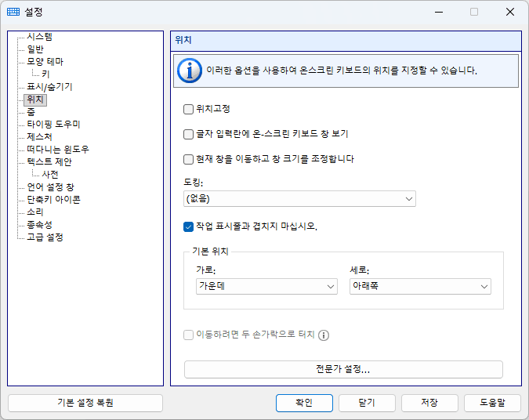Check 현재 창을 이동하고 창 크기를 조정합니다
The image size is (529, 420).
pyautogui.click(x=188, y=159)
